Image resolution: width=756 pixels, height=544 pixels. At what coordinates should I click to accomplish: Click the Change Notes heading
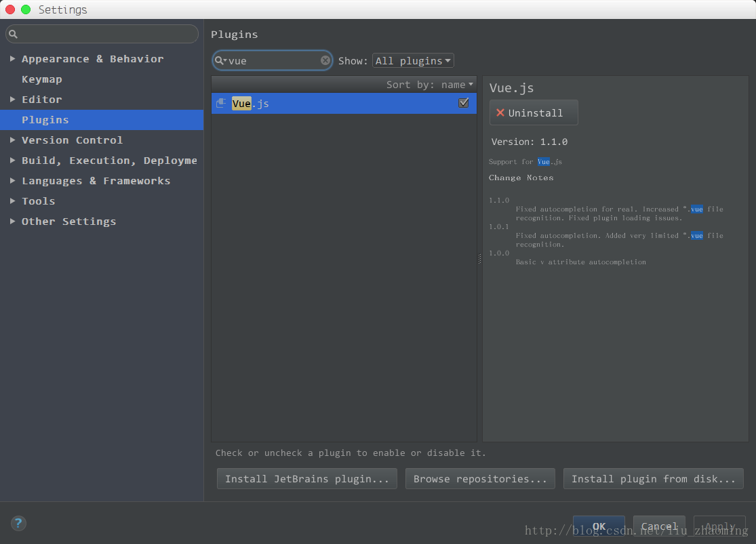point(521,177)
